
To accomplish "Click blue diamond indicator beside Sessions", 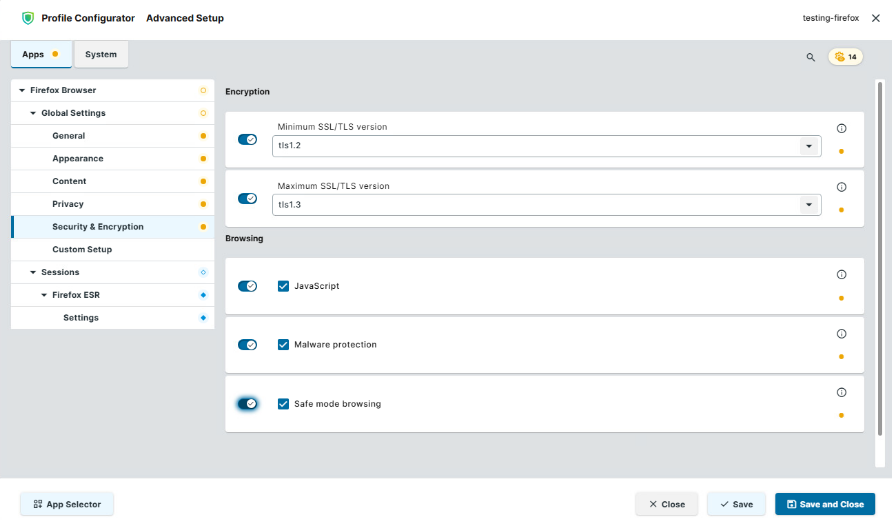I will tap(203, 273).
